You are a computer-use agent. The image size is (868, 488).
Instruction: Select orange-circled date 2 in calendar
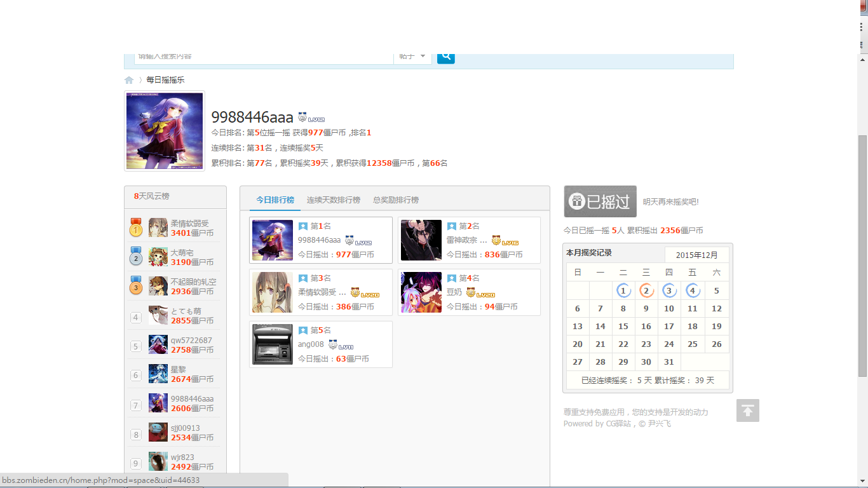tap(646, 291)
